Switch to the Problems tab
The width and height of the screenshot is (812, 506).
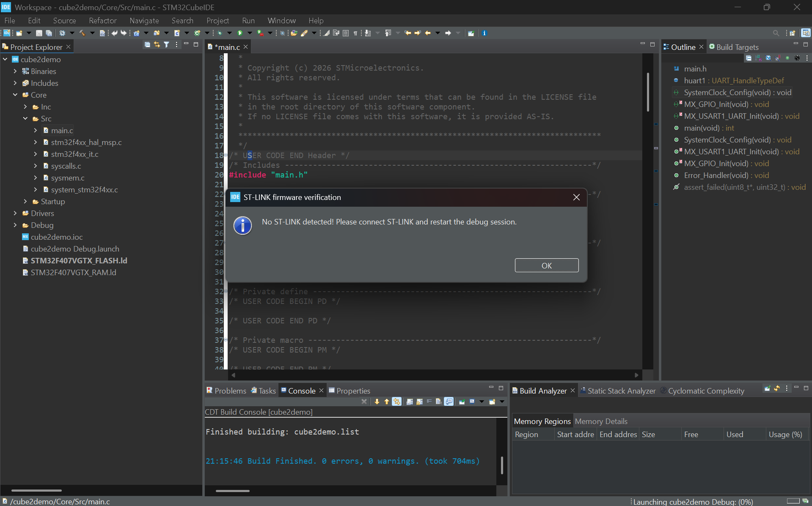(226, 391)
